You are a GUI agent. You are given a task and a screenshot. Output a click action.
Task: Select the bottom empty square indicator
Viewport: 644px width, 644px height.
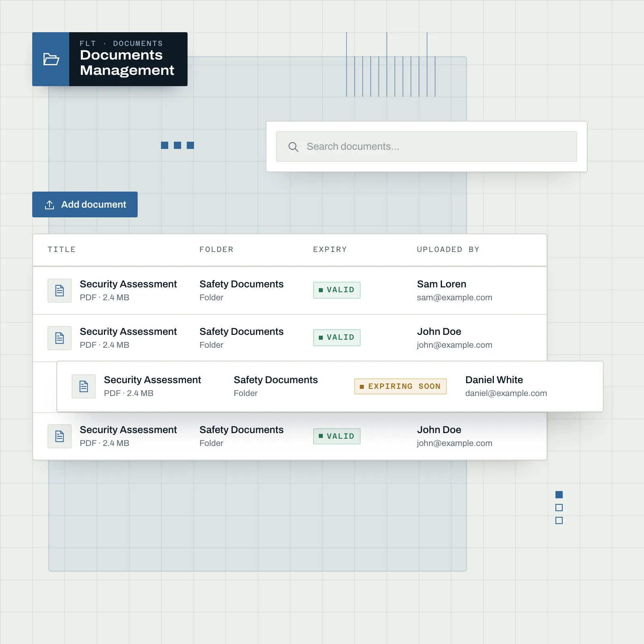(x=559, y=520)
